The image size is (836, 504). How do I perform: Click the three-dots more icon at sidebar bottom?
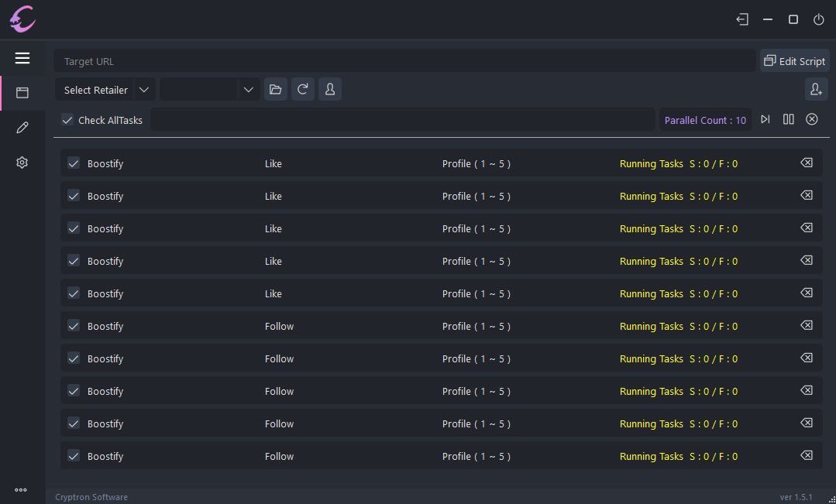coord(21,489)
